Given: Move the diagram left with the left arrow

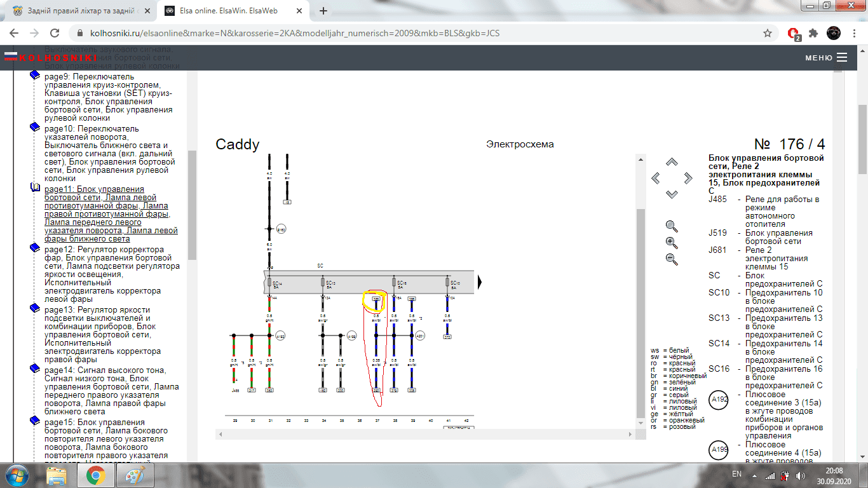Looking at the screenshot, I should coord(656,178).
